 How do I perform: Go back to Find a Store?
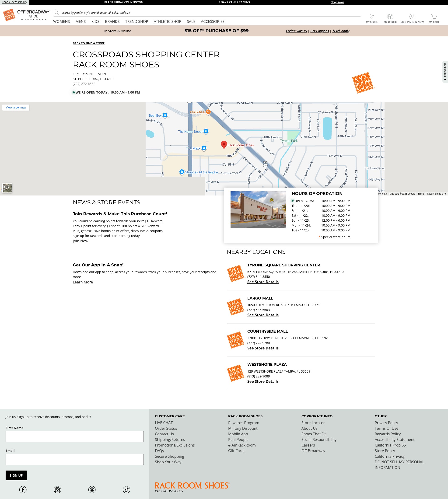pos(89,43)
